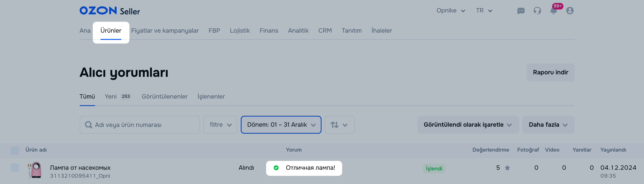Open the TR language dropdown
644x184 pixels.
click(x=484, y=11)
